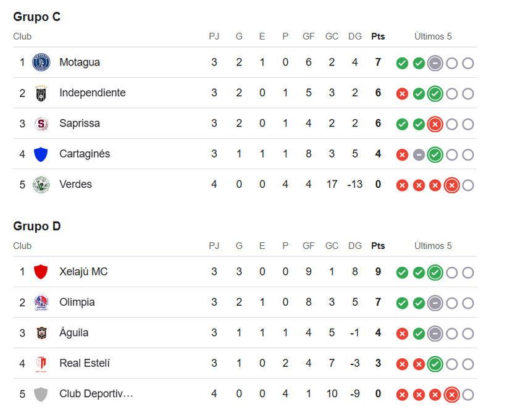Click Motagua's latest draw result indicator
The height and width of the screenshot is (420, 528).
coord(435,63)
